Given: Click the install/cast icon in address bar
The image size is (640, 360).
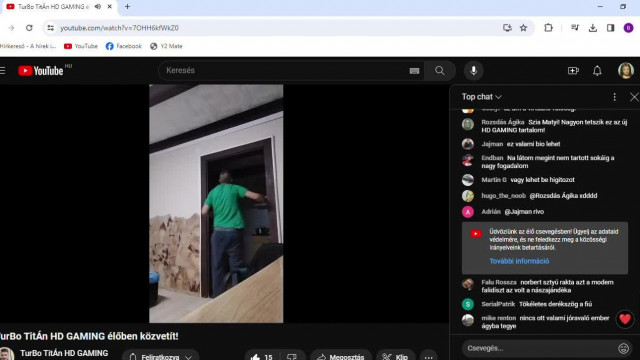Looking at the screenshot, I should coord(507,28).
